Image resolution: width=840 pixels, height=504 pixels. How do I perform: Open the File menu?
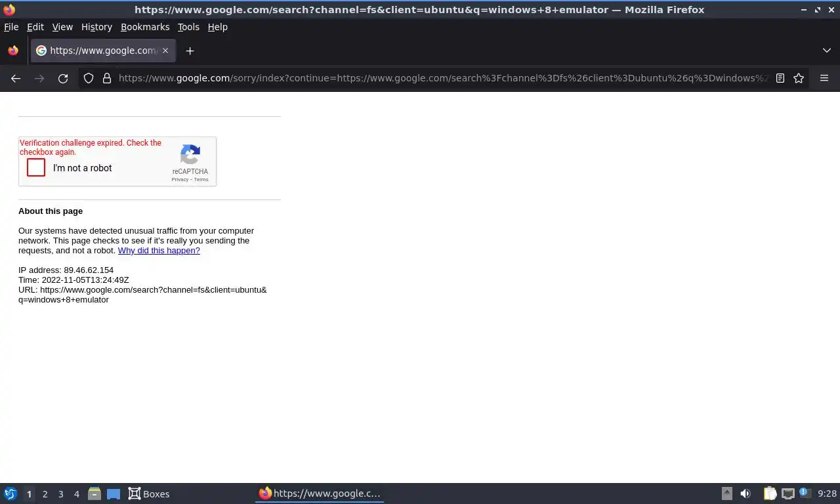tap(11, 27)
